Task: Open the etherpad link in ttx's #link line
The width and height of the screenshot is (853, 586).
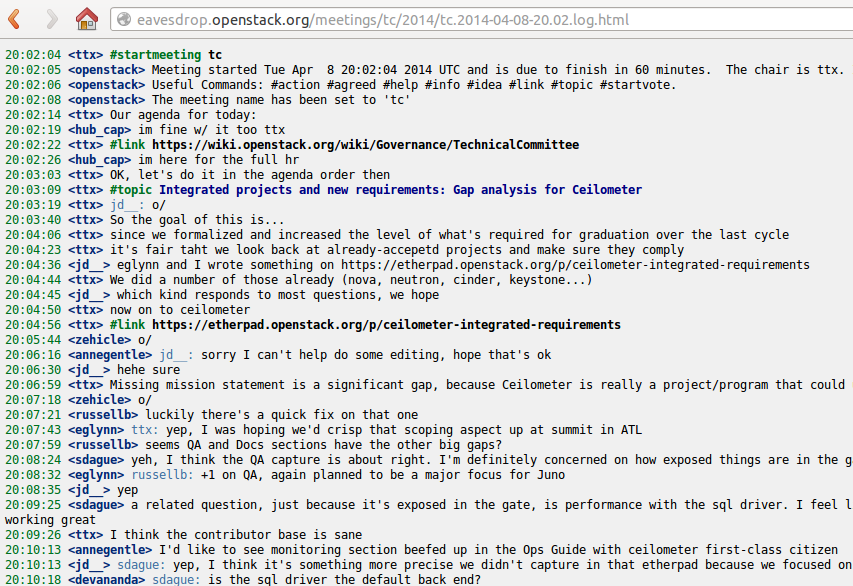Action: click(386, 325)
